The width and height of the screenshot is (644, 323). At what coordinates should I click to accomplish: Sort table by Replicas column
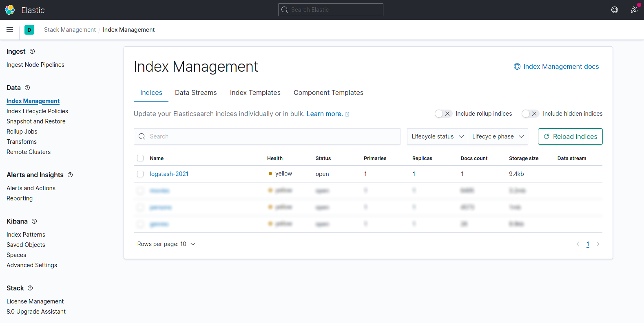[x=422, y=158]
